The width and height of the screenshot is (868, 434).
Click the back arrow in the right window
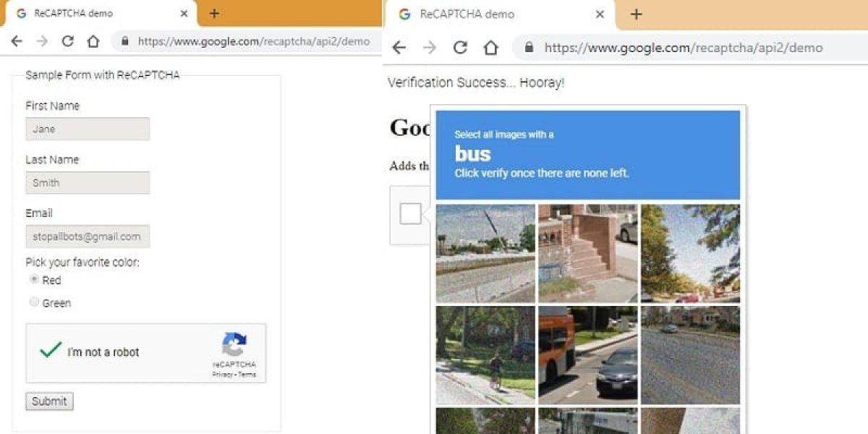click(x=399, y=48)
